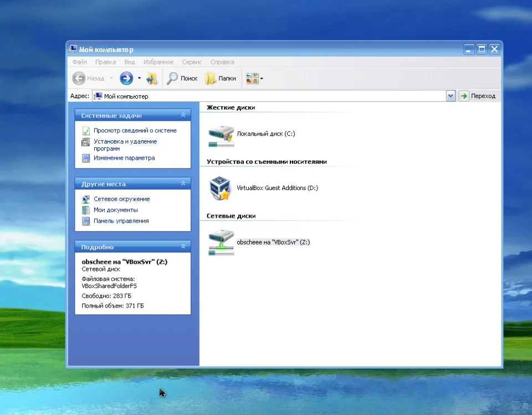
Task: Collapse the Системные задачи panel
Action: point(183,115)
